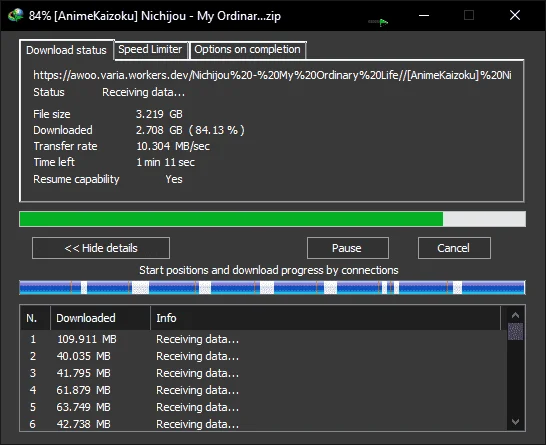
Task: Click the window title text with 84%
Action: [155, 16]
